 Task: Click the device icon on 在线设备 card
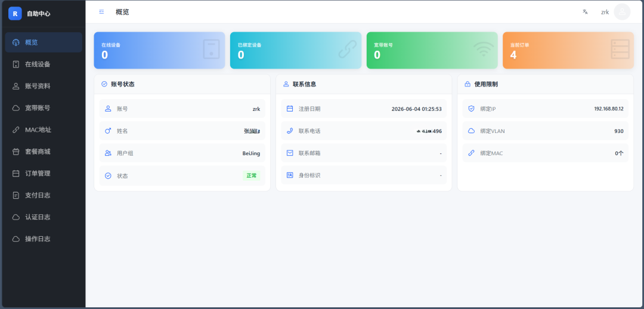(x=212, y=50)
